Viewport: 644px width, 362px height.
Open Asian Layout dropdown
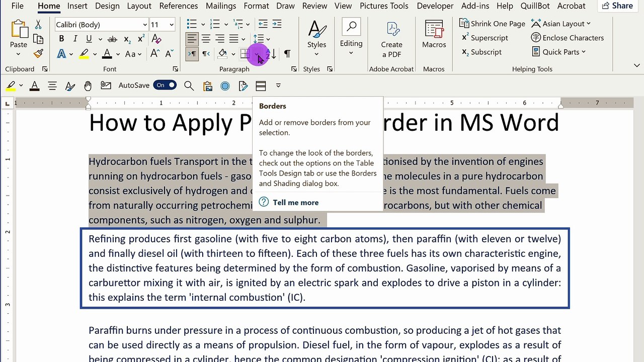561,24
